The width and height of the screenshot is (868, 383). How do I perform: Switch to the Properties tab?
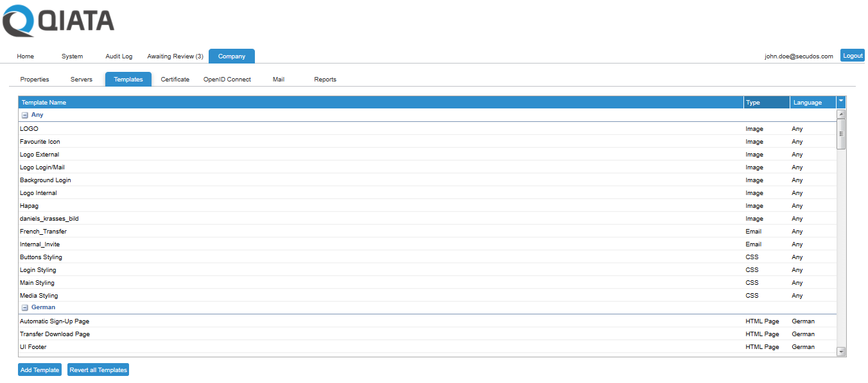[x=34, y=79]
